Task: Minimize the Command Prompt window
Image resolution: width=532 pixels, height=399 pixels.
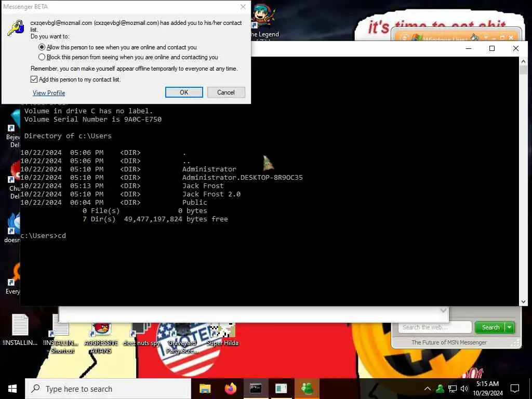Action: [x=469, y=48]
